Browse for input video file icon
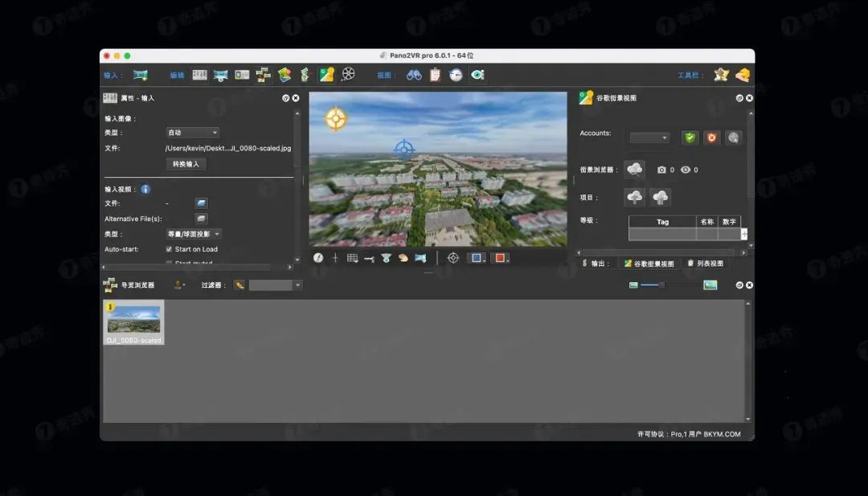Screen dimensions: 868x496 [202, 203]
